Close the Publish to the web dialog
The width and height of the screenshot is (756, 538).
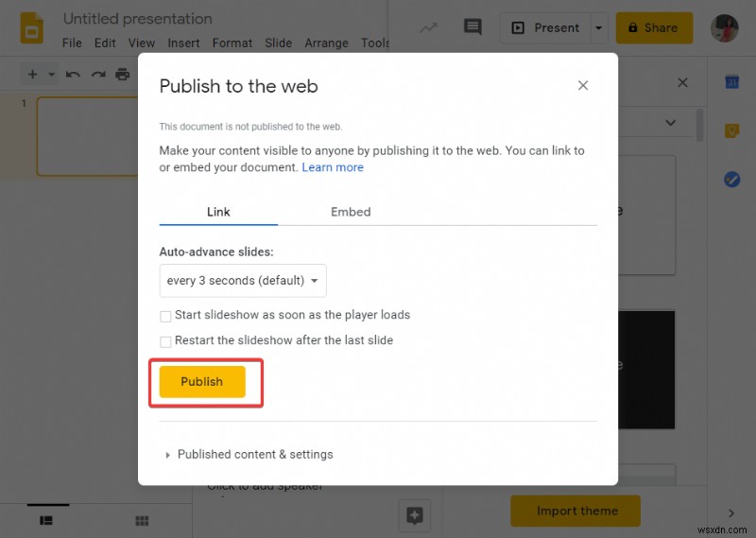(x=583, y=86)
